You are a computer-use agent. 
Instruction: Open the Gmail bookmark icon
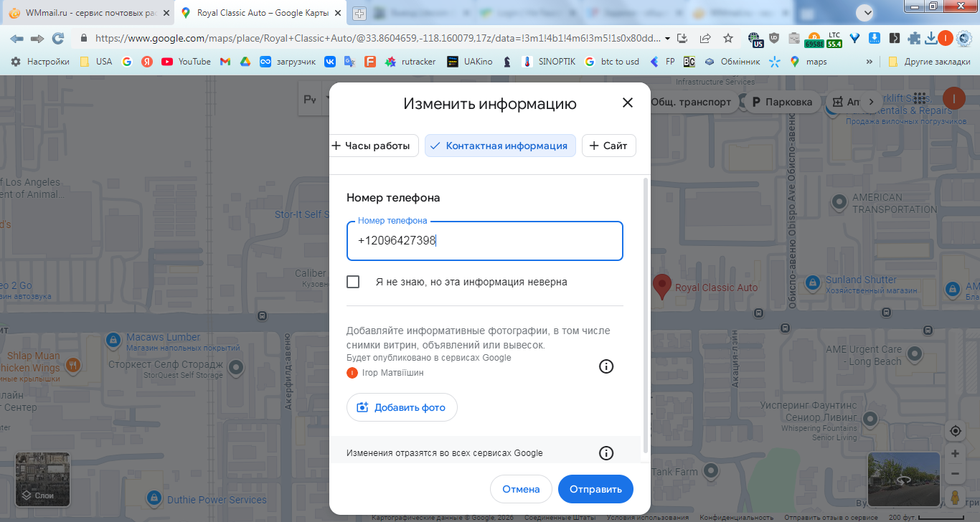[x=225, y=62]
